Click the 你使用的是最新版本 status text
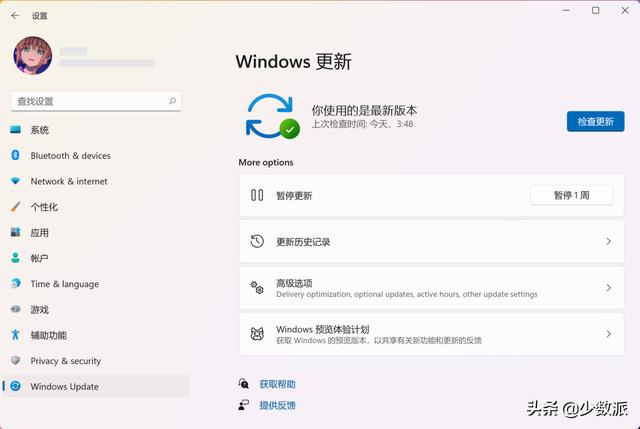 pos(364,110)
